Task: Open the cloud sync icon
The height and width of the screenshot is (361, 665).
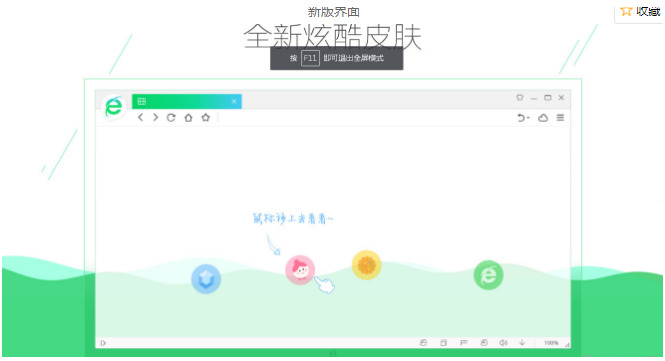Action: point(543,118)
